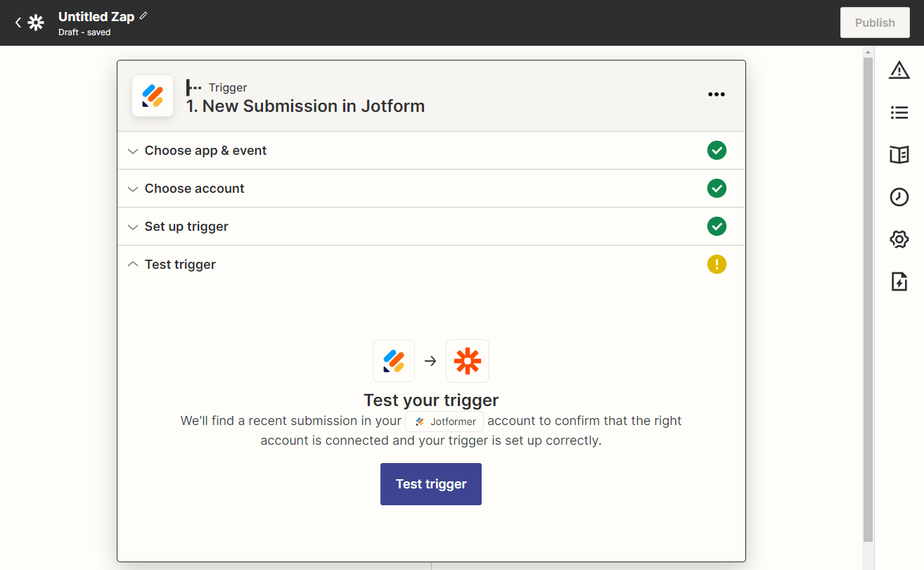Open the Zap details bolt-file icon

[x=899, y=281]
